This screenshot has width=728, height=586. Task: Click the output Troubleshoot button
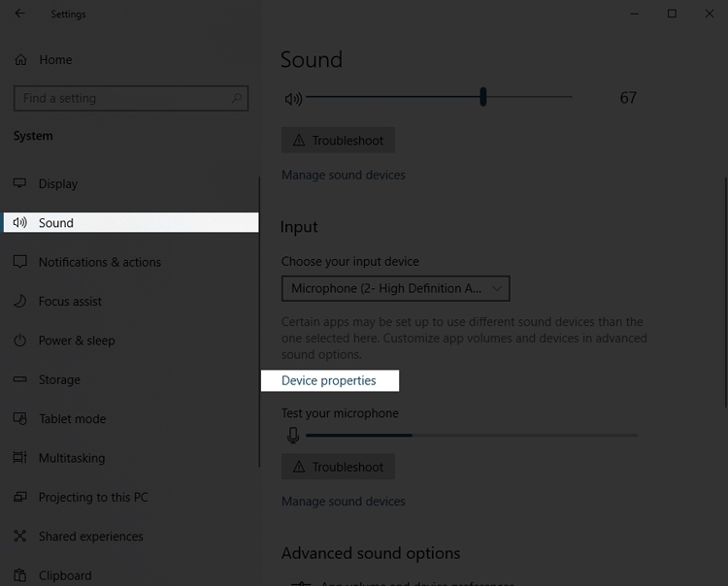coord(338,140)
